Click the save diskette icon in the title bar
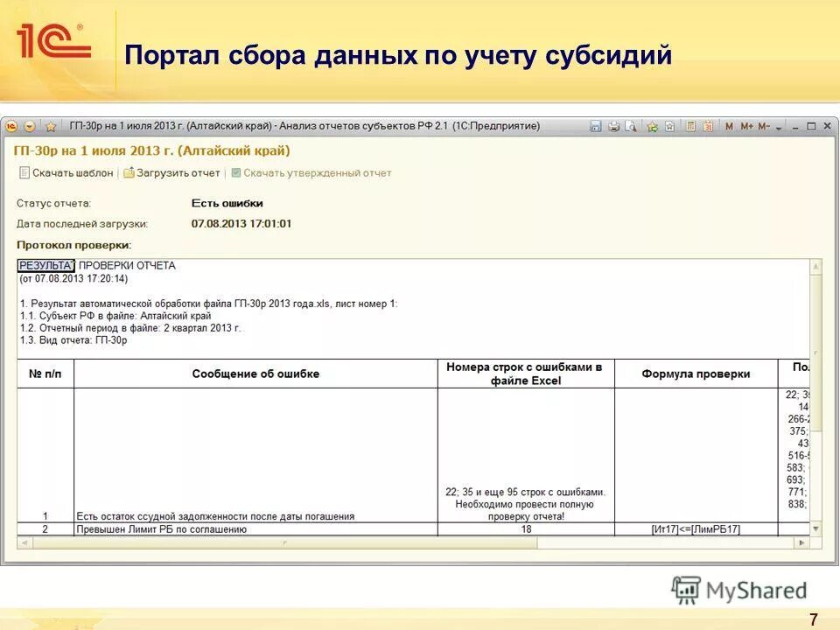Viewport: 840px width, 630px height. (x=595, y=126)
